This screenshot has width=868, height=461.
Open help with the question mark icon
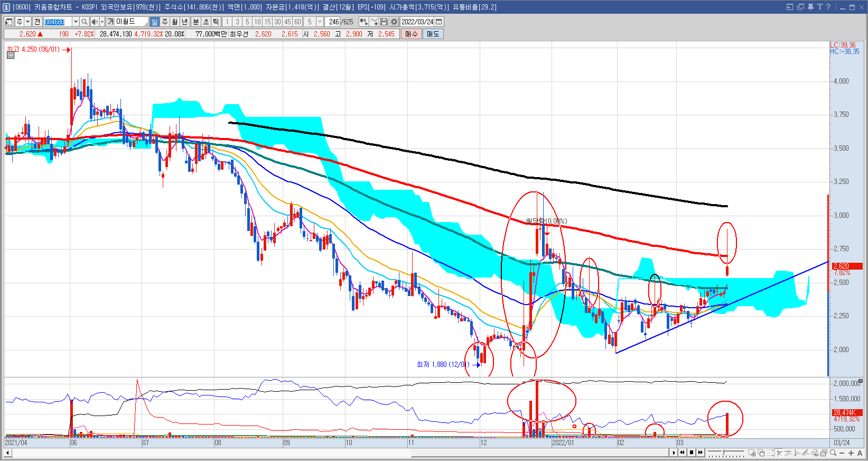pyautogui.click(x=828, y=7)
